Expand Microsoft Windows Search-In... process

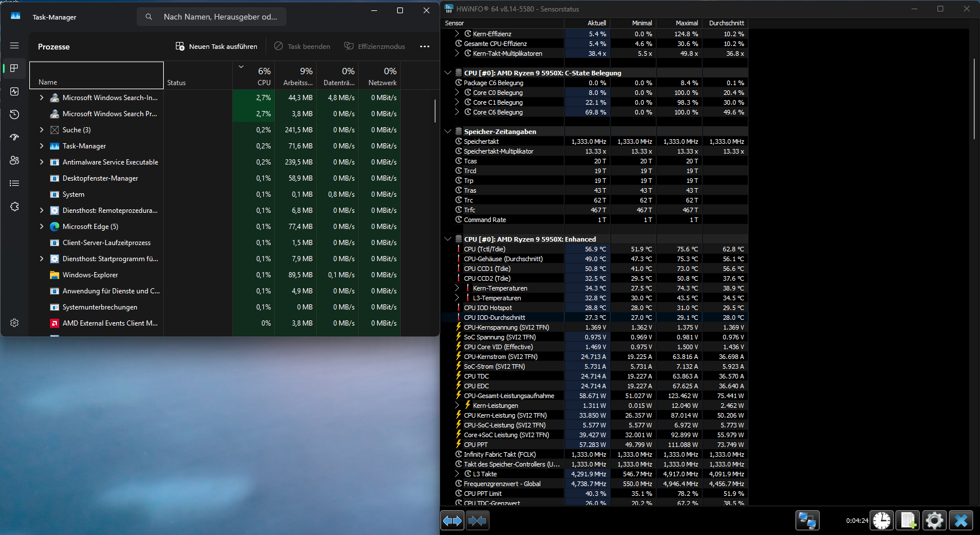[41, 98]
